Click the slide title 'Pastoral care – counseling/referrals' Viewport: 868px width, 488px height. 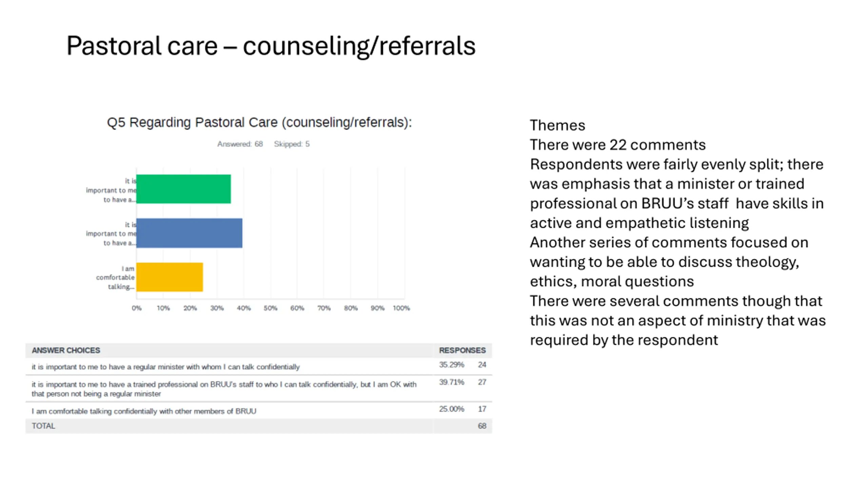271,46
